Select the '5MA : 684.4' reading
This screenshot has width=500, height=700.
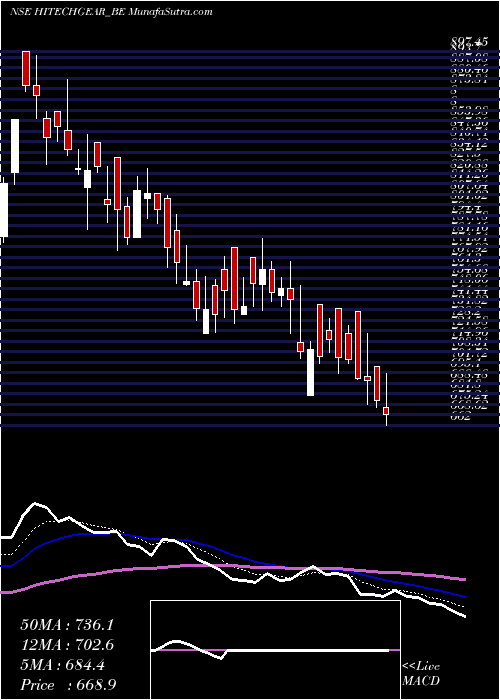(62, 665)
